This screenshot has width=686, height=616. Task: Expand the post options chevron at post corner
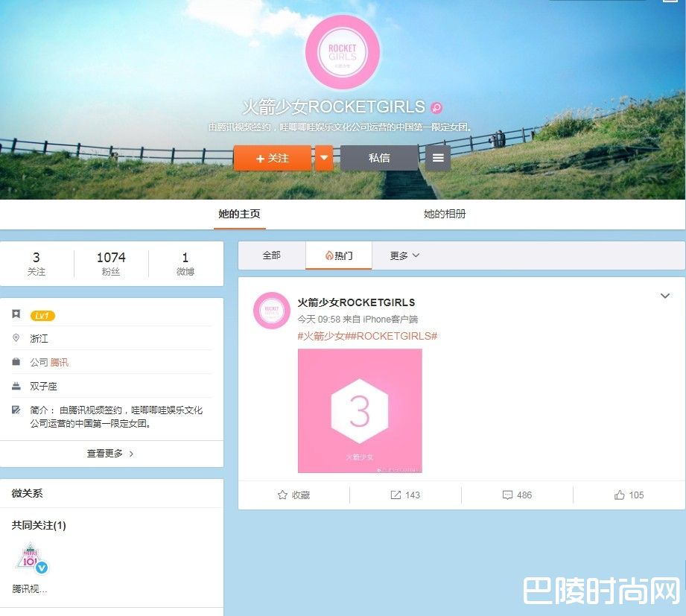[x=665, y=296]
